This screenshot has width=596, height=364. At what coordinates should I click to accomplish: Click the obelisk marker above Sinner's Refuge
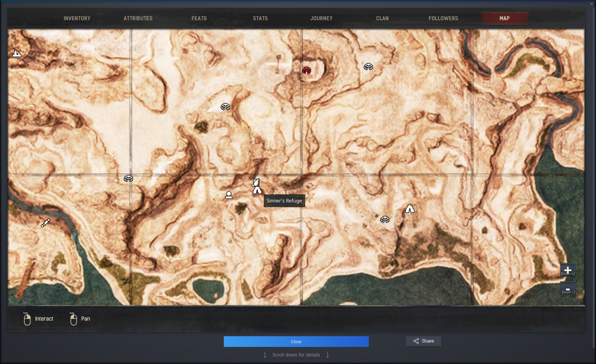click(256, 182)
